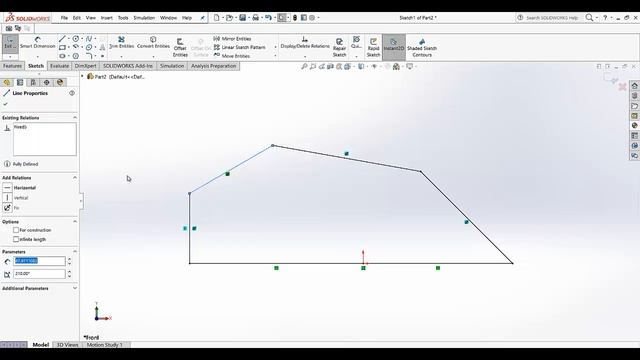Collapse the Add Relations section
640x360 pixels.
[x=75, y=178]
